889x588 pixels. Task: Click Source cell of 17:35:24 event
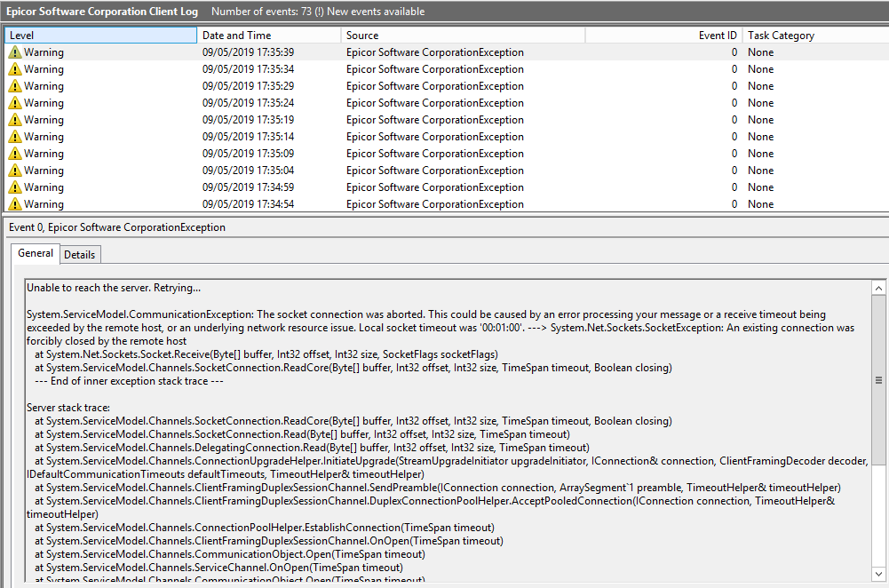(435, 103)
